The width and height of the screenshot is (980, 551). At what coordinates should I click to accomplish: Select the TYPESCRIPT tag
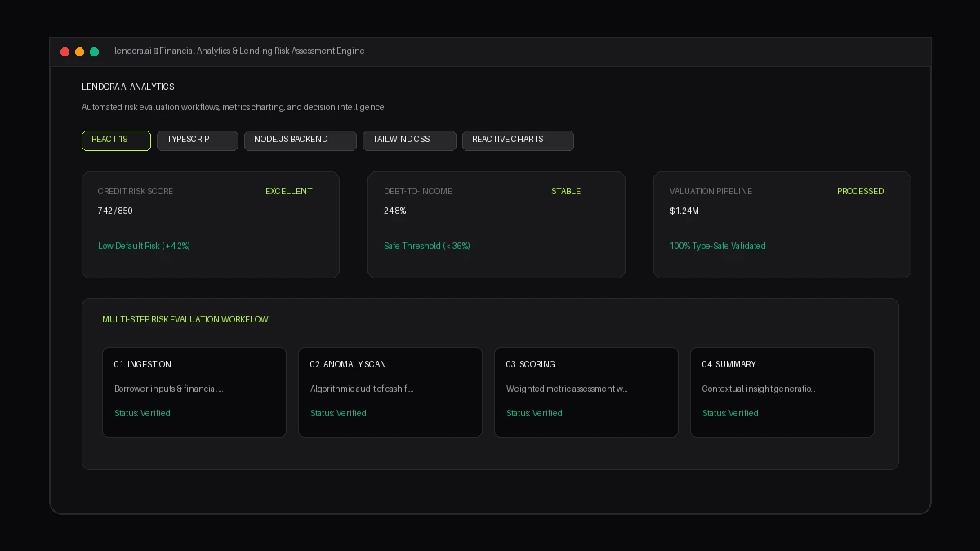pos(198,140)
